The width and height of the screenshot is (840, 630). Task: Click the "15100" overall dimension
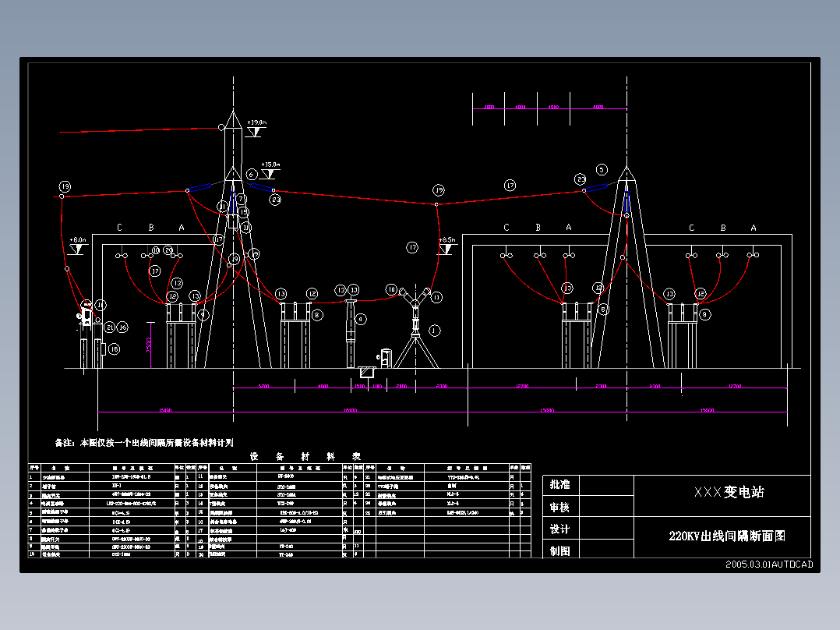[x=165, y=410]
